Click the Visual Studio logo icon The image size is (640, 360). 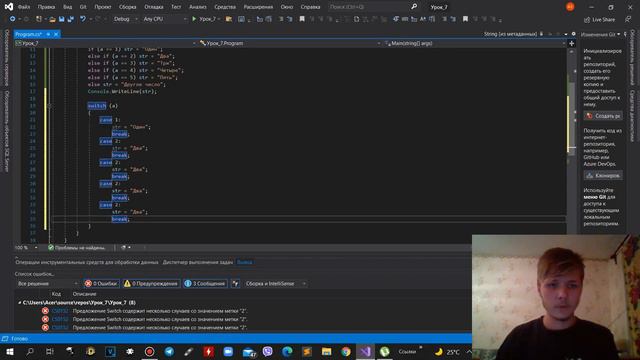(x=9, y=7)
